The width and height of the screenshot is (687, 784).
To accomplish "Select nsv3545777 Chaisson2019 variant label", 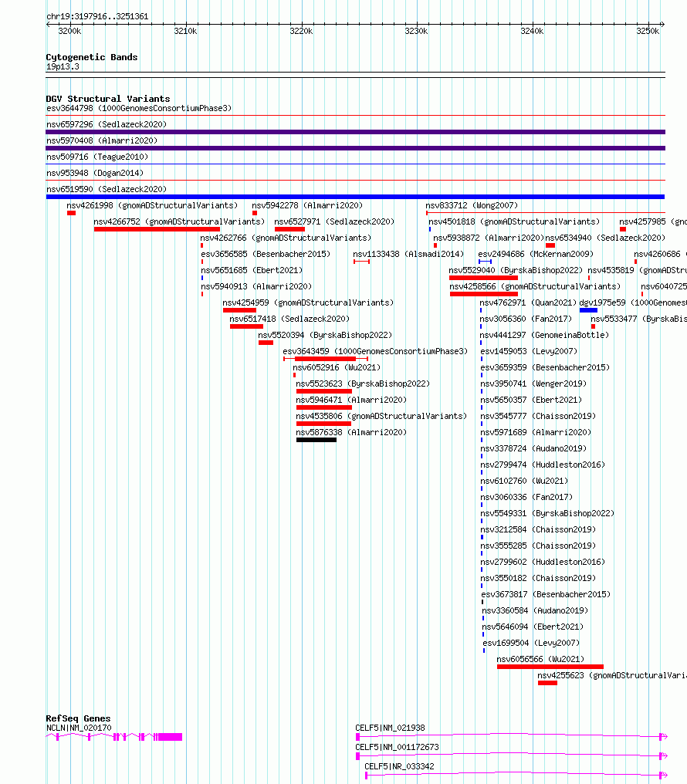I will click(538, 416).
